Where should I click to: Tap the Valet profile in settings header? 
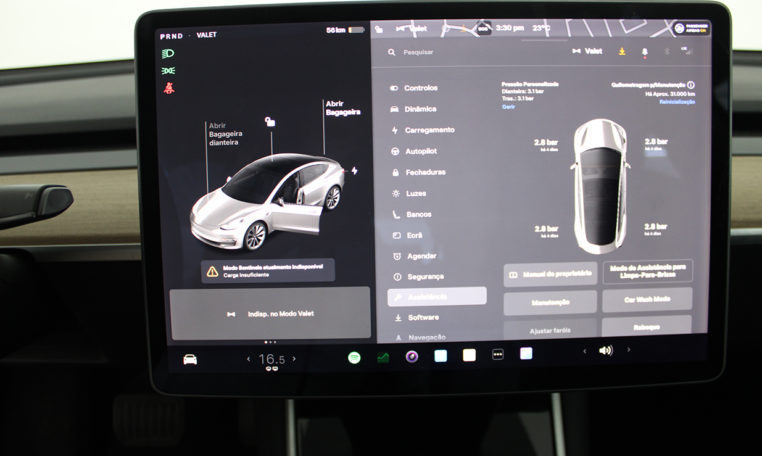click(x=588, y=51)
